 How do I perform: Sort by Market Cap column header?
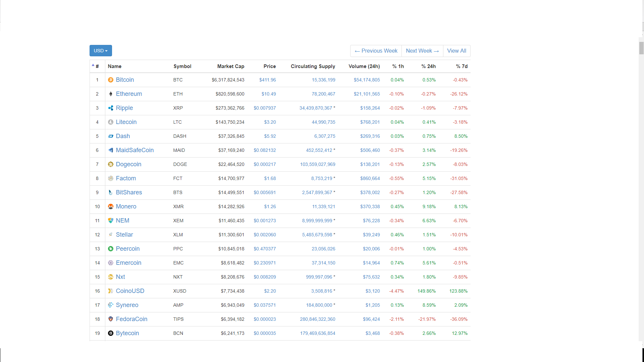[x=231, y=66]
